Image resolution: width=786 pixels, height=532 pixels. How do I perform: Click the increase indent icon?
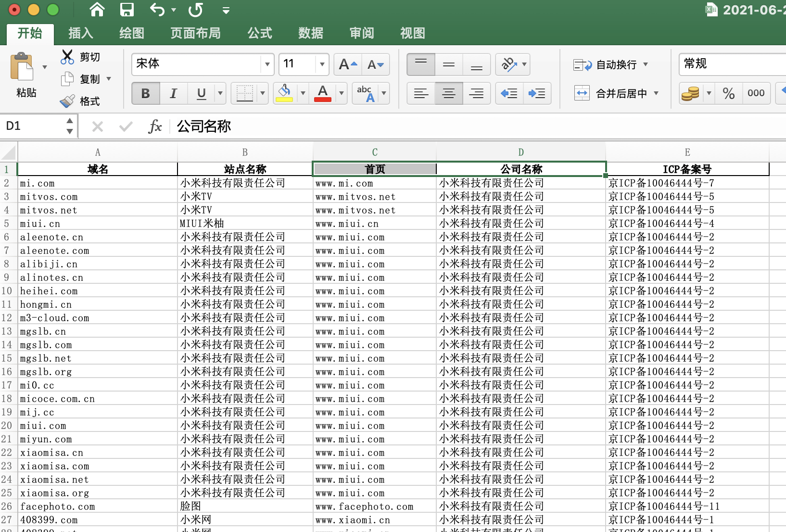click(536, 93)
